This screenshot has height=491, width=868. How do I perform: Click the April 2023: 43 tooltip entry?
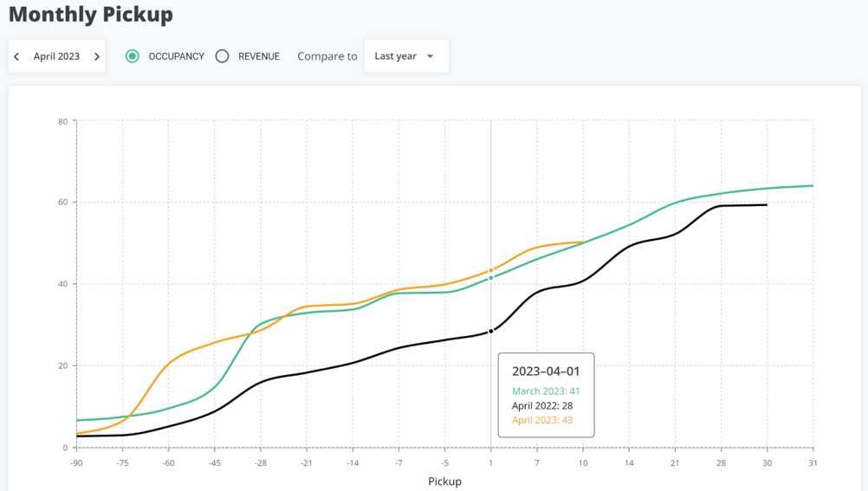(542, 420)
